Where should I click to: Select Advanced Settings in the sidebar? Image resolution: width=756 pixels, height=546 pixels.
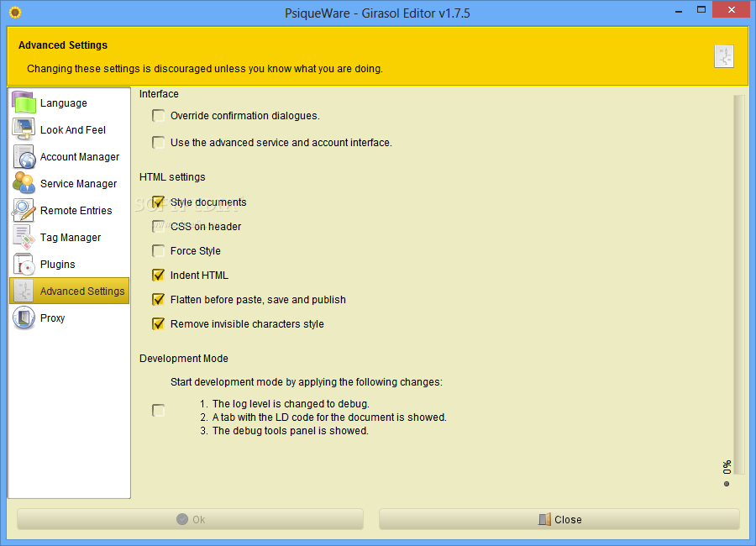(70, 291)
